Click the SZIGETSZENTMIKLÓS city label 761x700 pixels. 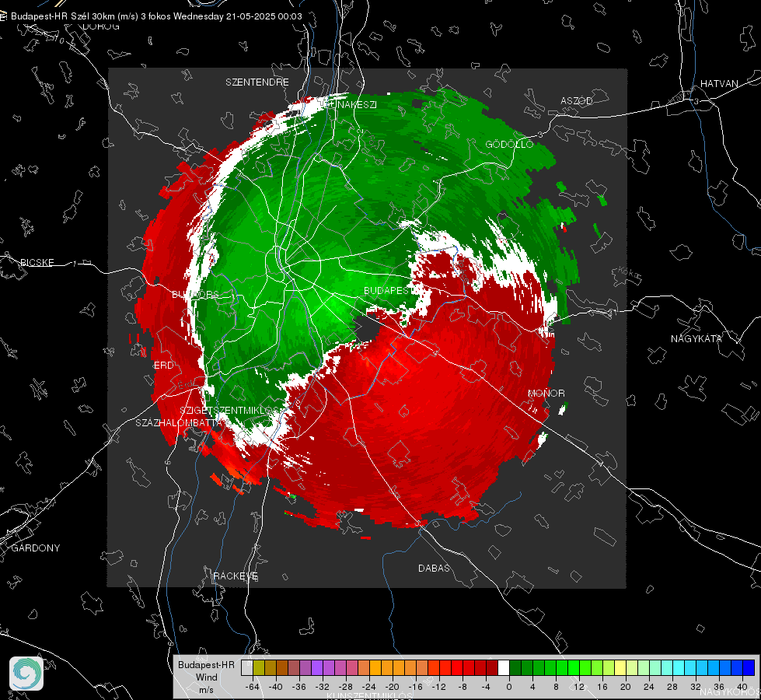[x=231, y=410]
